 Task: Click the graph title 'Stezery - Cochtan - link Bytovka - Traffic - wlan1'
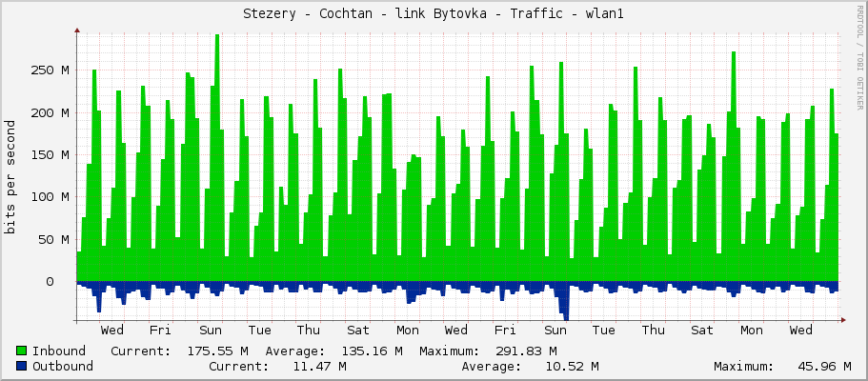[434, 14]
